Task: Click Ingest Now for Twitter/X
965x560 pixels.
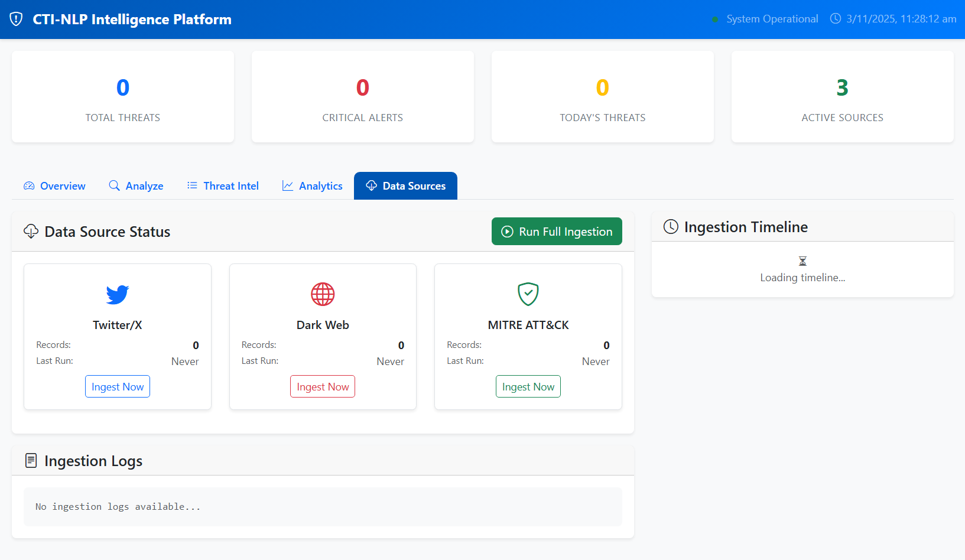Action: coord(117,386)
